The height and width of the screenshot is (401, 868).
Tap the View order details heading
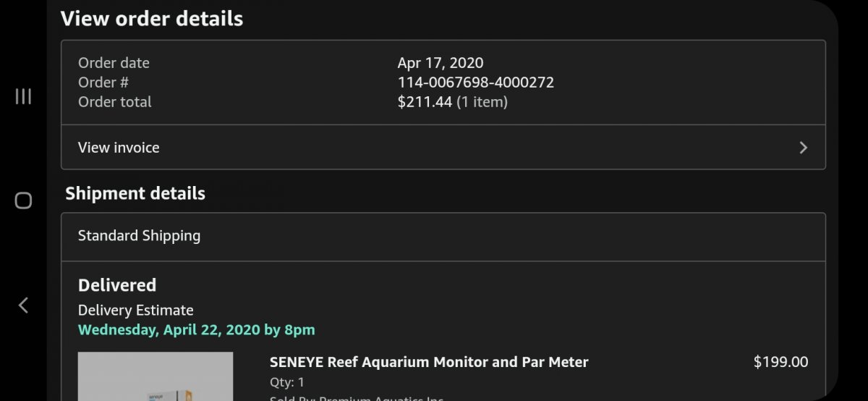pos(152,19)
